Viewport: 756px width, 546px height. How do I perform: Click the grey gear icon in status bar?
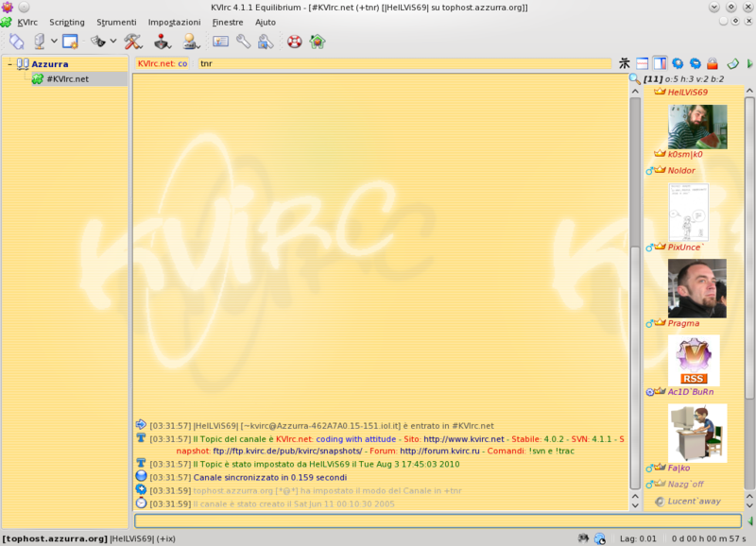[583, 538]
